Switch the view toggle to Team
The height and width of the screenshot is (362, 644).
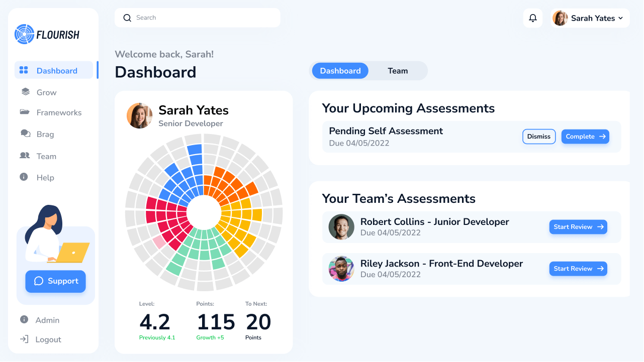397,71
